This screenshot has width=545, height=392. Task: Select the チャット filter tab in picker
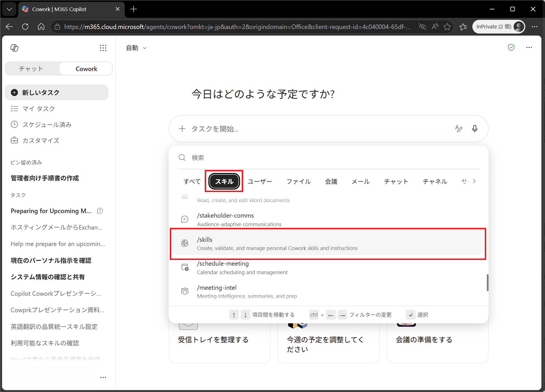pyautogui.click(x=396, y=181)
